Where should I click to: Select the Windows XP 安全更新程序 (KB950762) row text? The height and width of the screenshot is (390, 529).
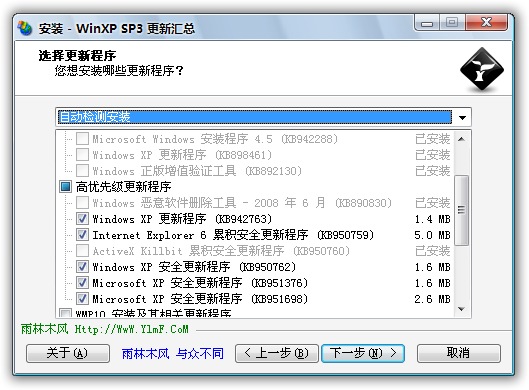(x=194, y=267)
